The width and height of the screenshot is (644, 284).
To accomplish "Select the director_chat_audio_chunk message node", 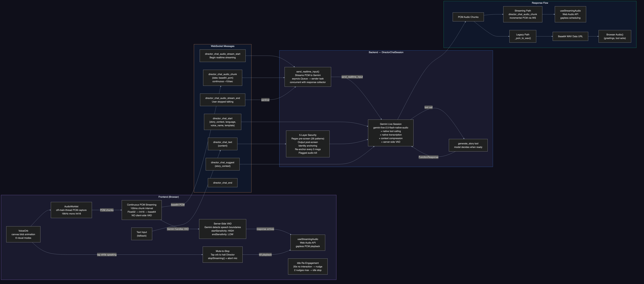I will point(222,78).
